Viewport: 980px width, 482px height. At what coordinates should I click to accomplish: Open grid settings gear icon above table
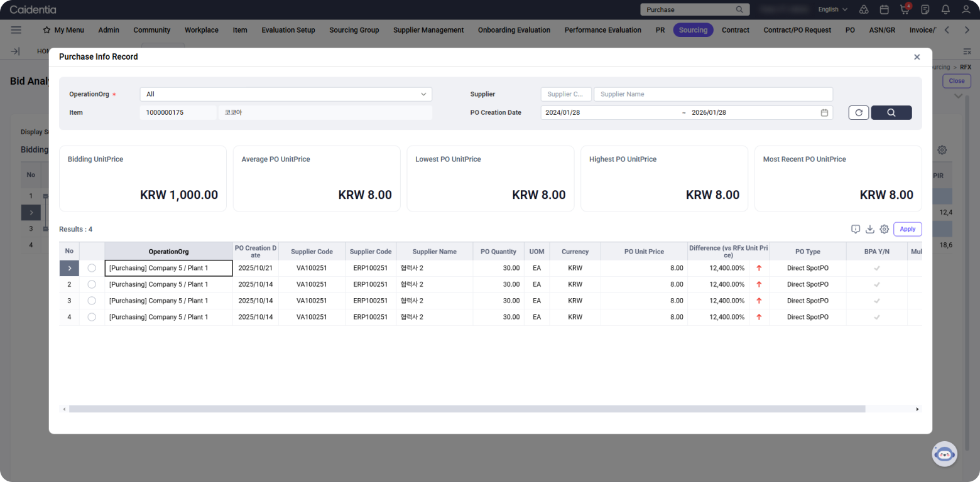pos(884,229)
